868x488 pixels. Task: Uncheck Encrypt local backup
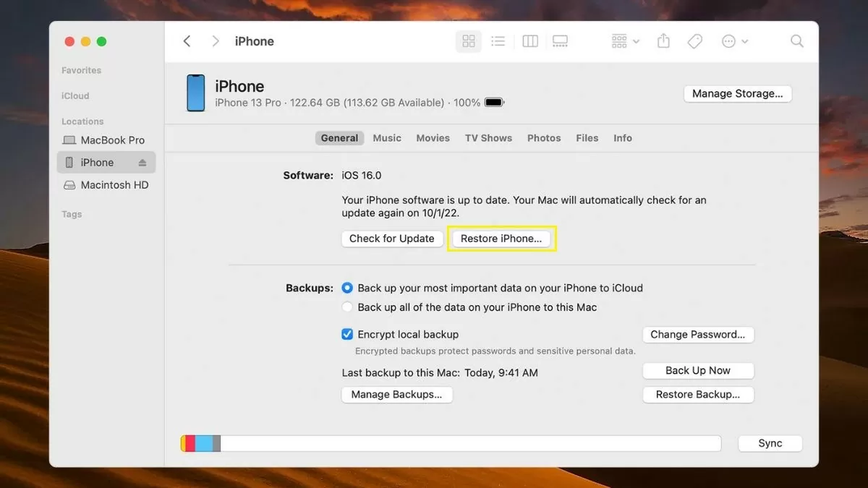point(347,334)
